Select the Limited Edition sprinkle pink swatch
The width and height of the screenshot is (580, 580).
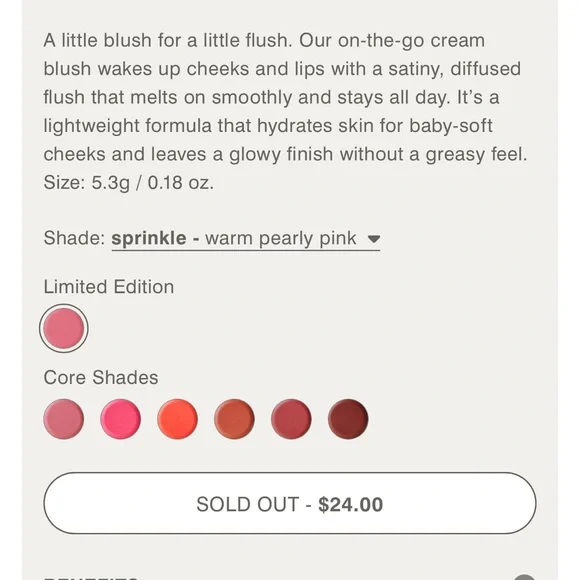pyautogui.click(x=64, y=328)
